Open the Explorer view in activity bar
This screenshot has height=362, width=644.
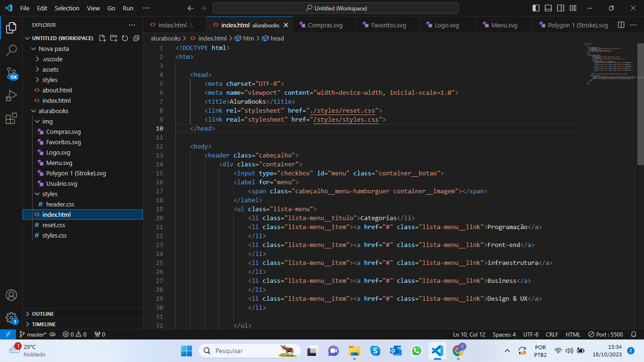tap(11, 28)
